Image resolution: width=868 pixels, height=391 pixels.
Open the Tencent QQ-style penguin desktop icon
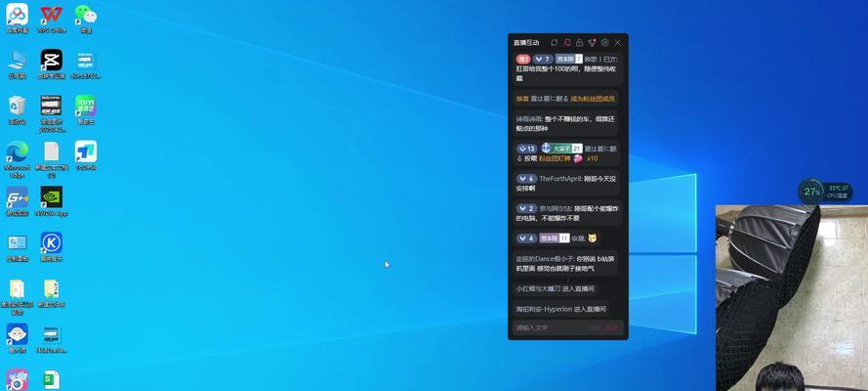(18, 338)
